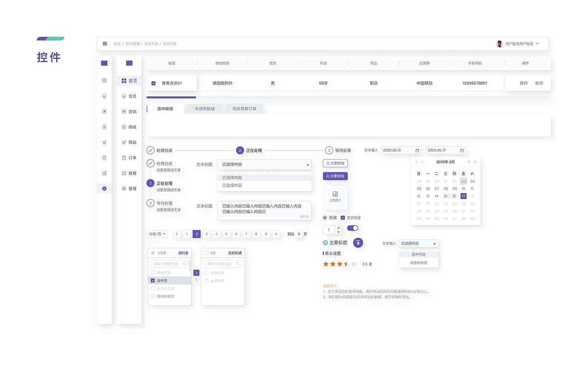588x368 pixels.
Task: Go to next page with pagination arrow
Action: coord(276,234)
